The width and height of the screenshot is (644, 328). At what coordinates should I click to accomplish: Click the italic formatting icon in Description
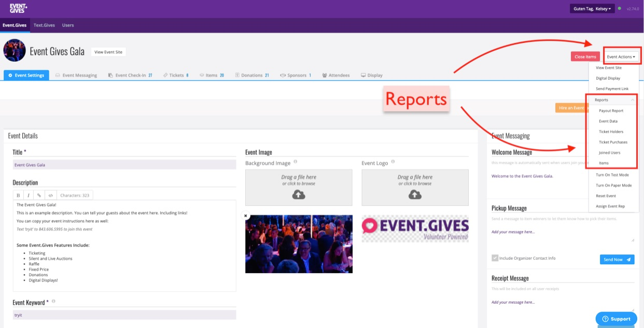(x=29, y=195)
